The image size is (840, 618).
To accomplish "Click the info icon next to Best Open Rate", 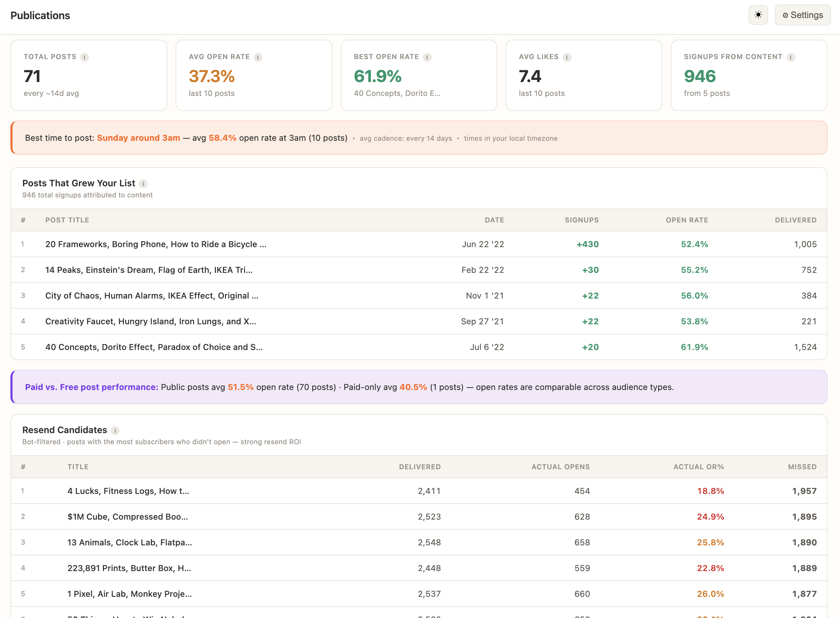I will (427, 57).
